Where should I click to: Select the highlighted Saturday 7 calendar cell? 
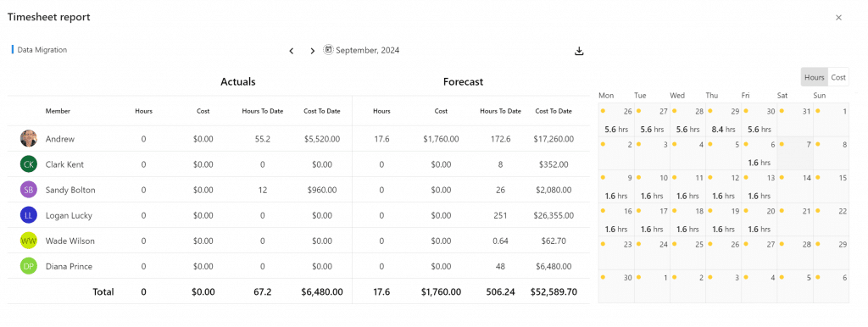tap(795, 153)
